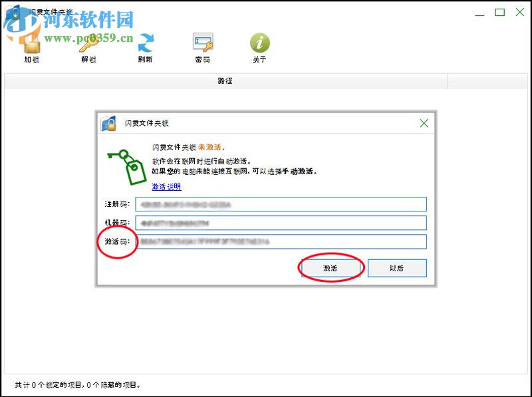Choose 以后 to activate later
This screenshot has width=532, height=397.
[x=396, y=268]
